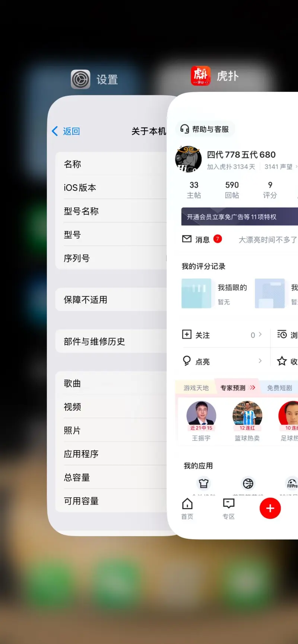Tap 设置 app label in switcher
Viewport: 298px width, 644px height.
coord(107,80)
